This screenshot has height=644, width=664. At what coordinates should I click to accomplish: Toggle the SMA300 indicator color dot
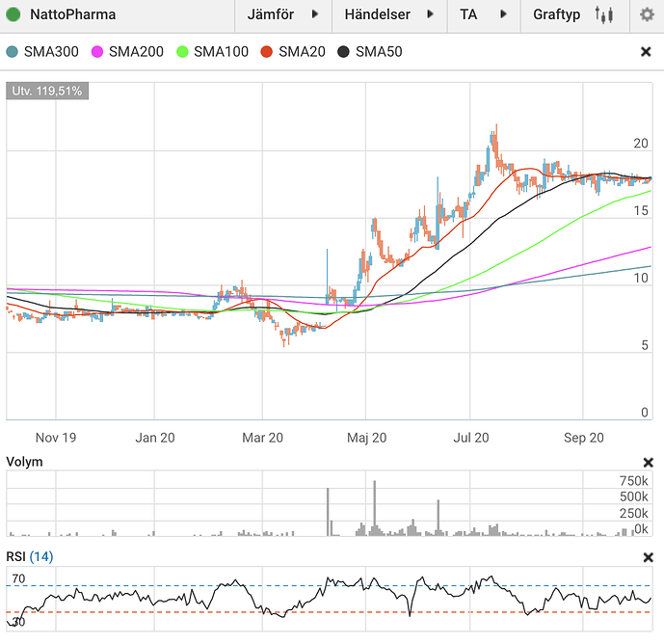coord(13,52)
